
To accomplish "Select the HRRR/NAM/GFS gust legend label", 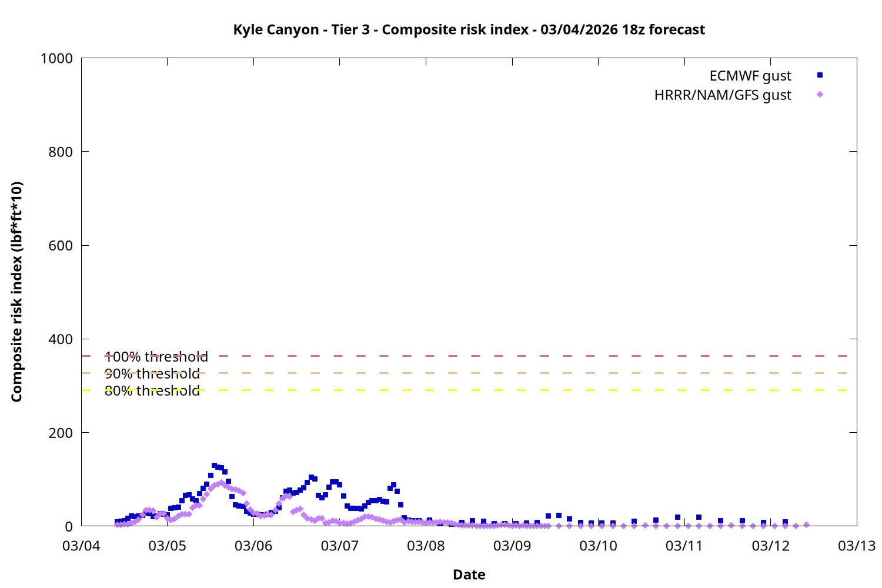I will tap(722, 95).
